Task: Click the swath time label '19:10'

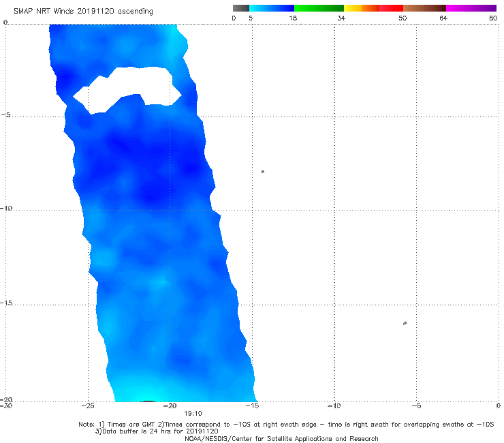Action: pos(193,414)
